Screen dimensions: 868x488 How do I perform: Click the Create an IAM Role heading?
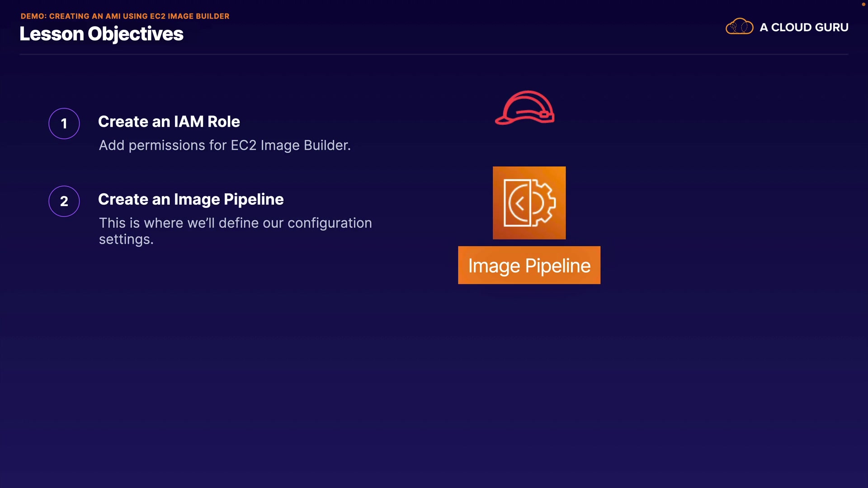[x=169, y=122]
